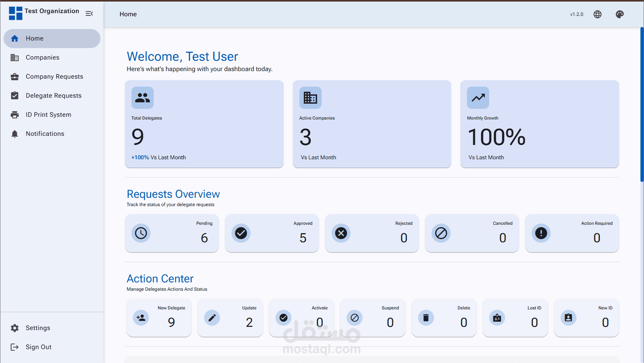Click the New Delegate add-person icon
644x363 pixels.
[x=141, y=318]
